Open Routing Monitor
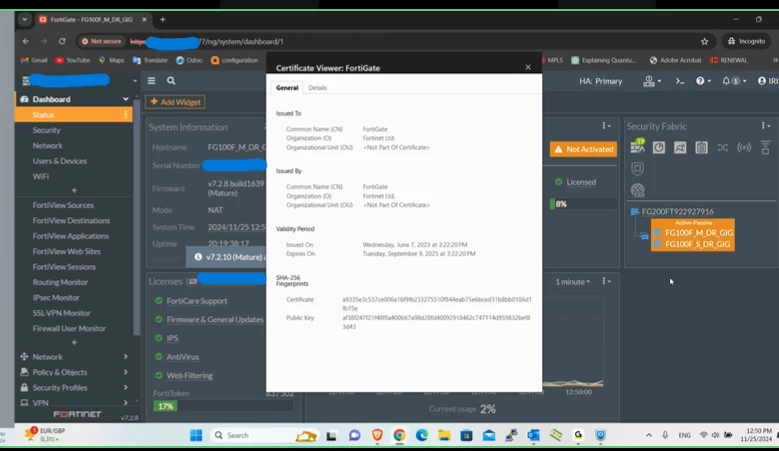 pos(60,282)
